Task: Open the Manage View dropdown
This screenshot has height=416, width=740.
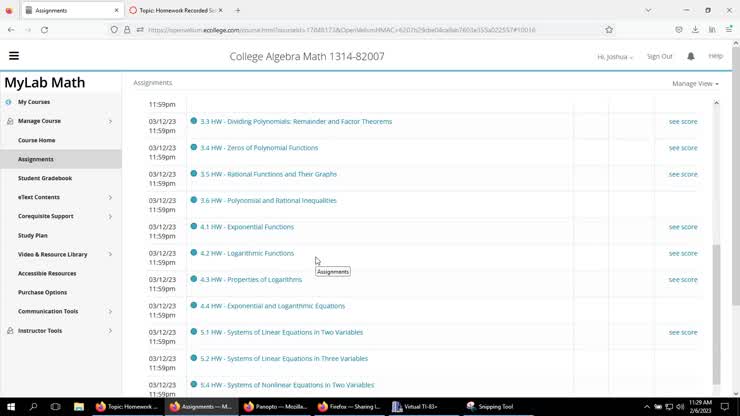Action: pos(695,84)
